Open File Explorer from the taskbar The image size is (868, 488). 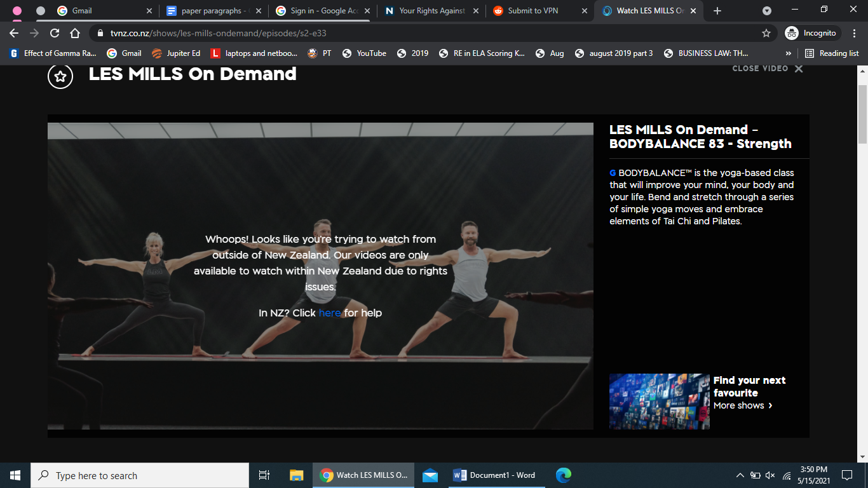click(296, 475)
